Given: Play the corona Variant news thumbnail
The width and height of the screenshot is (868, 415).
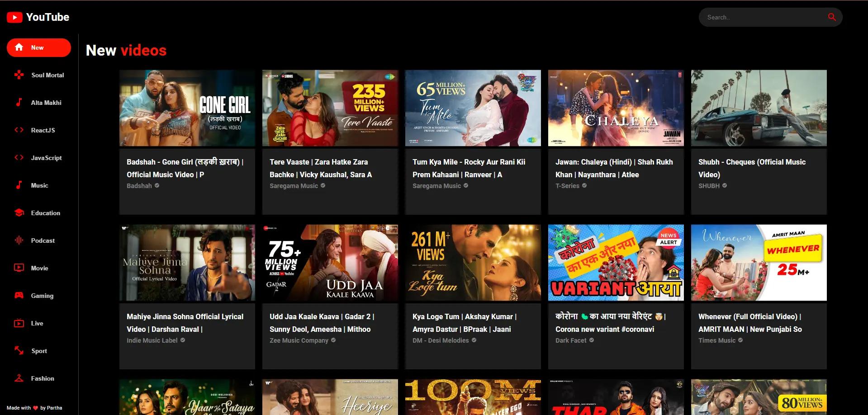Looking at the screenshot, I should point(616,263).
